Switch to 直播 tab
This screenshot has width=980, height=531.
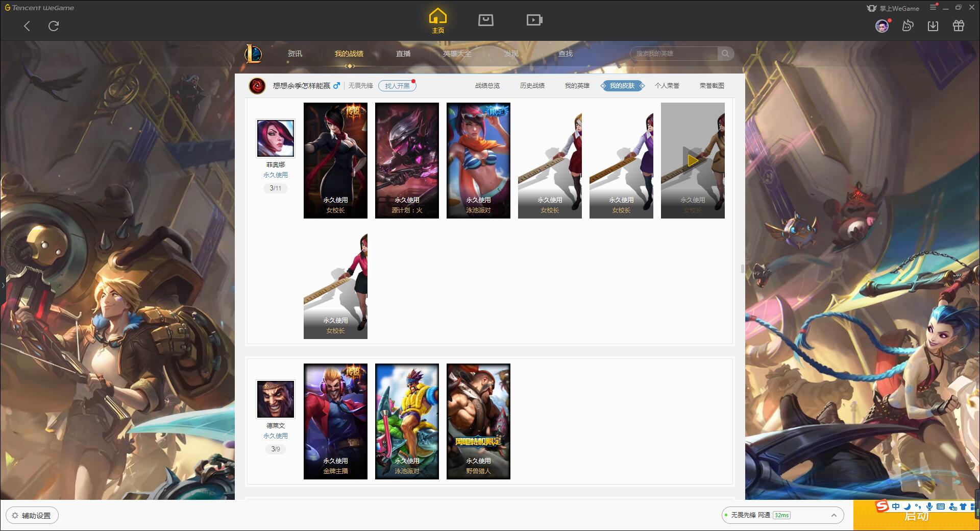[x=403, y=54]
